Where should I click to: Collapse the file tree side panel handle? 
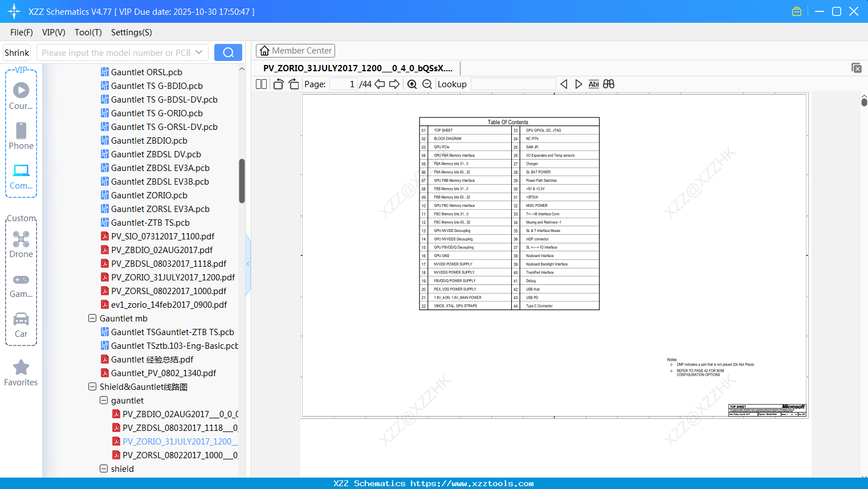click(248, 263)
